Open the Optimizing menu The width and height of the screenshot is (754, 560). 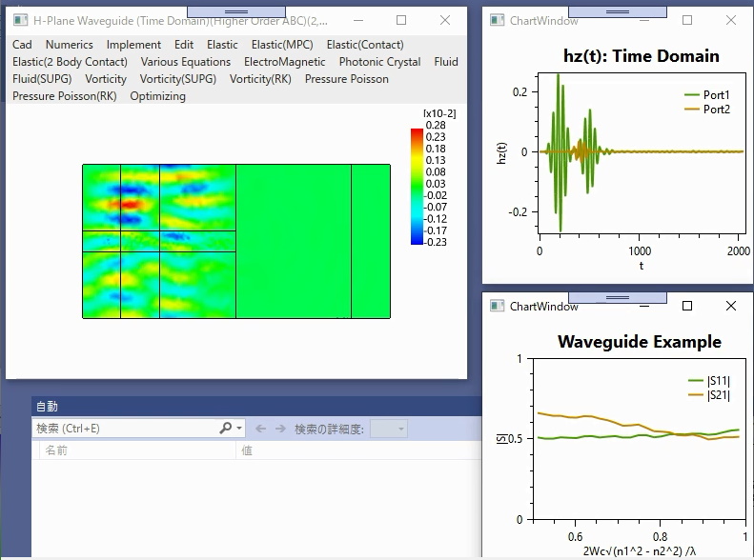click(x=157, y=96)
